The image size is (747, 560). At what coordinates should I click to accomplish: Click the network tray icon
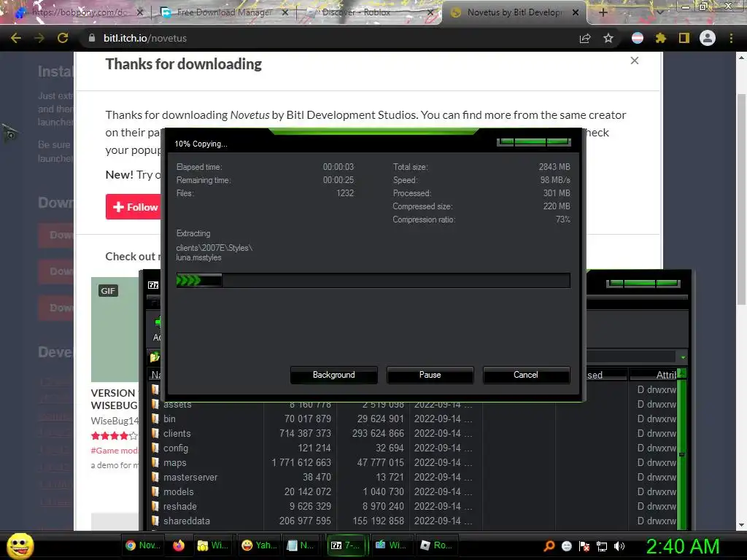602,546
